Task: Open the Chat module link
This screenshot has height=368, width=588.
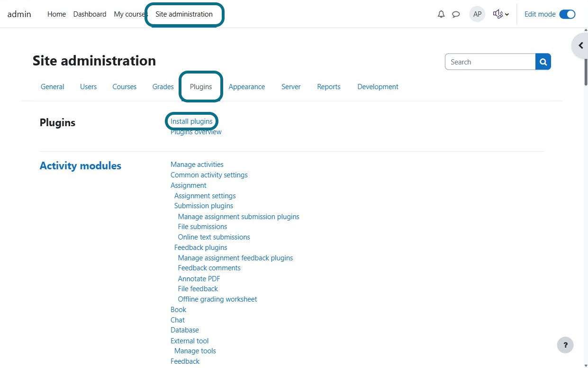Action: [178, 320]
